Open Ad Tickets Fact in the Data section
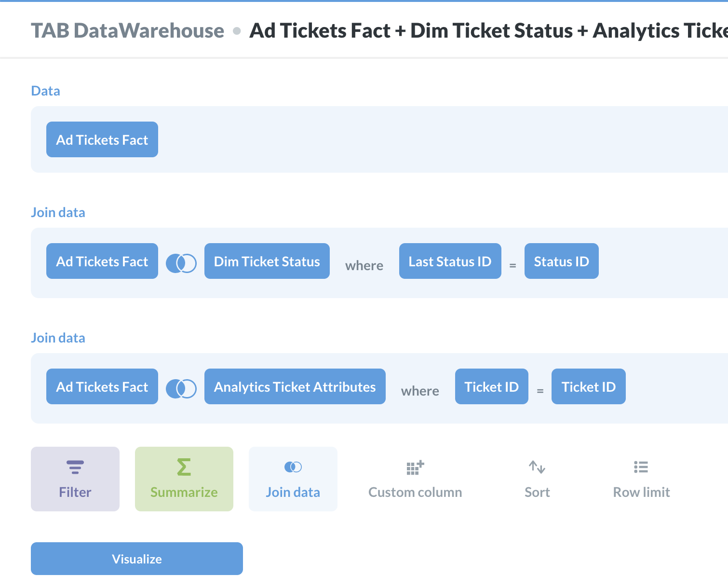The image size is (728, 576). point(102,139)
